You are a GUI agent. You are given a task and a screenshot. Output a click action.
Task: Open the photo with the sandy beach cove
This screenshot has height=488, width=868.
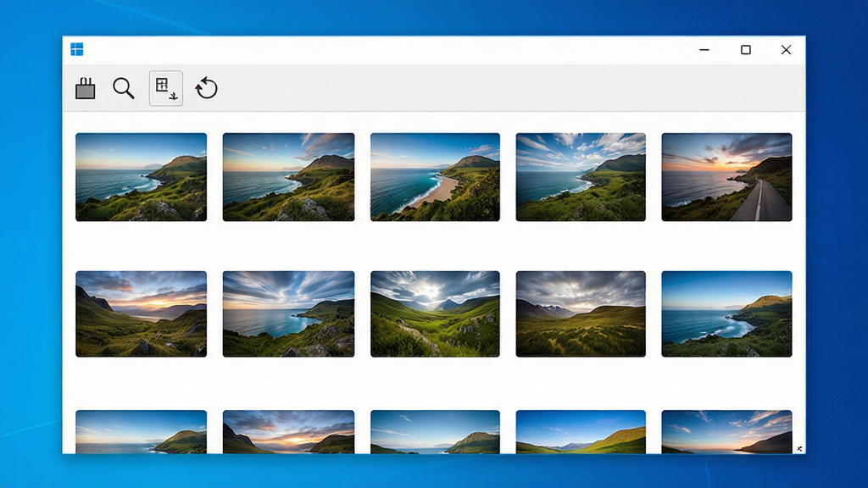(x=435, y=177)
